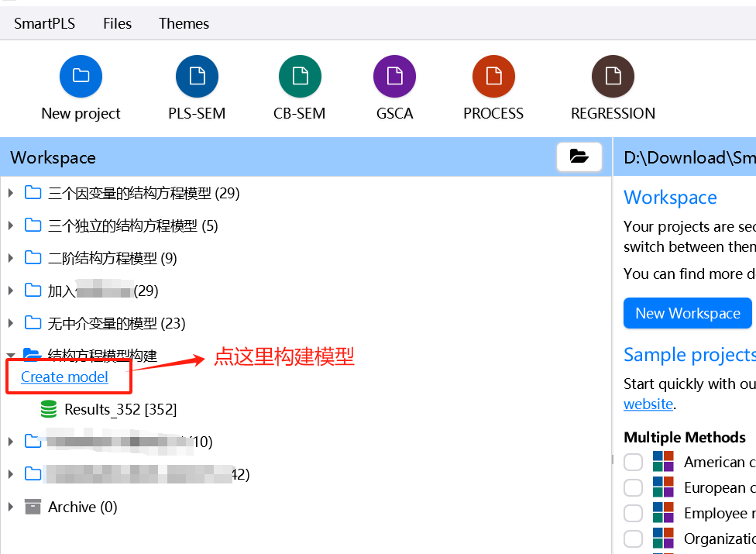Open the SmartPLS menu
756x554 pixels.
click(44, 23)
